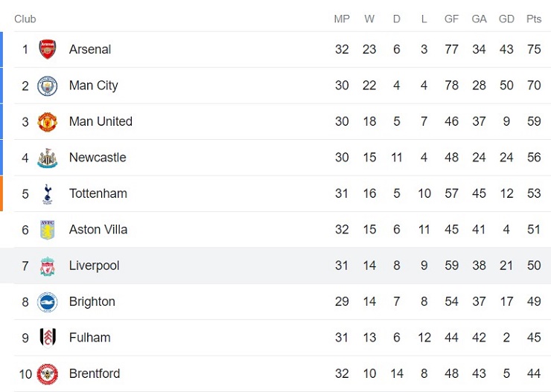Image resolution: width=551 pixels, height=392 pixels.
Task: Click the Aston Villa badge icon
Action: point(48,230)
